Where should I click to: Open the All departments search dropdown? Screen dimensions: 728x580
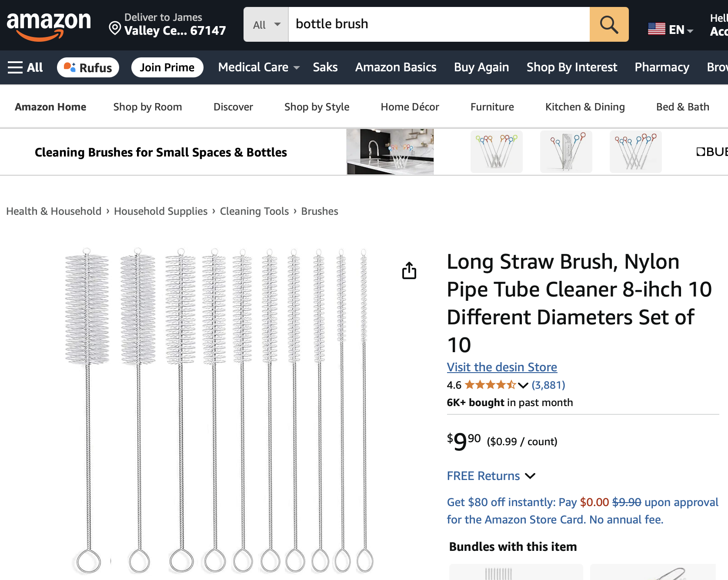[x=266, y=24]
